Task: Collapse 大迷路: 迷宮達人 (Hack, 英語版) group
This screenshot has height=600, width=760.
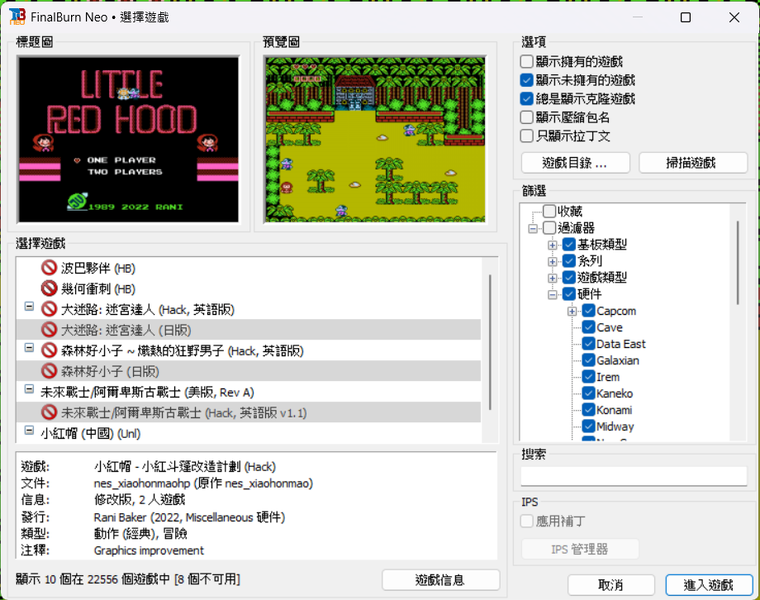Action: (x=29, y=306)
